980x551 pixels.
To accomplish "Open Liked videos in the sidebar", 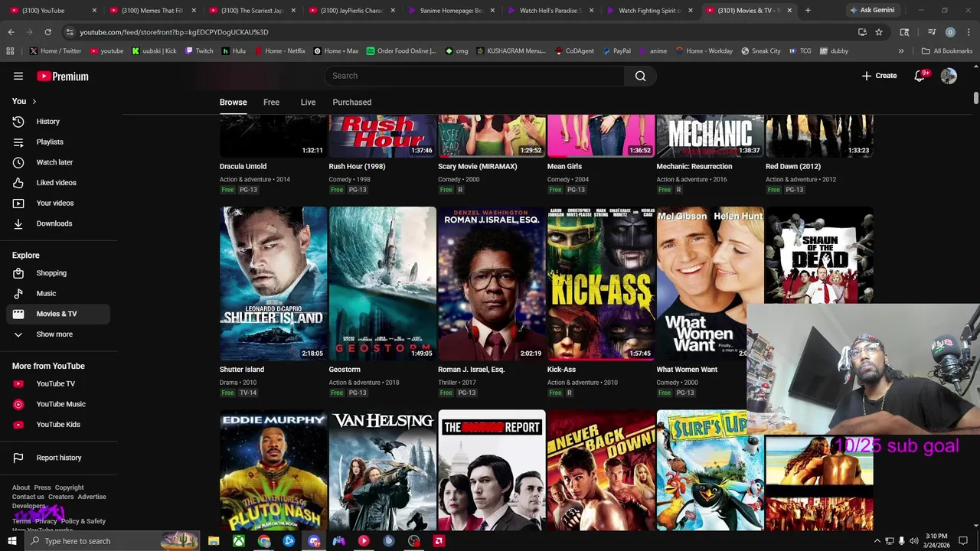I will [x=58, y=182].
